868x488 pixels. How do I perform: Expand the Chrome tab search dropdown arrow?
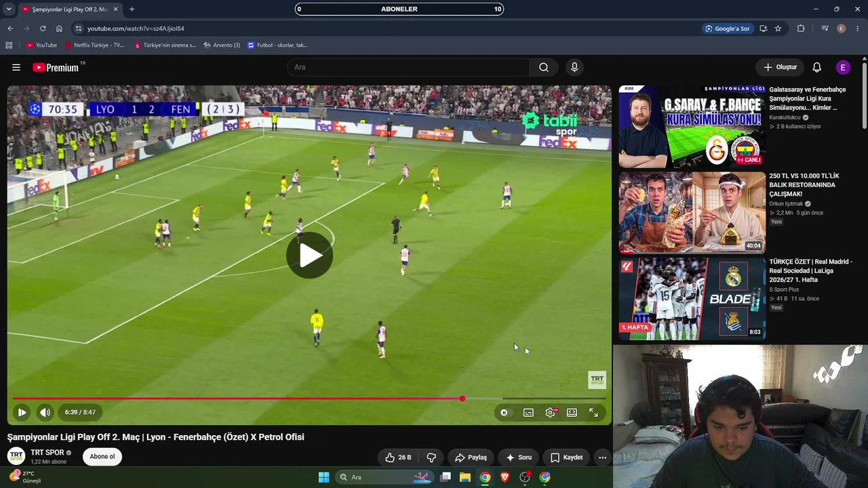tap(9, 9)
